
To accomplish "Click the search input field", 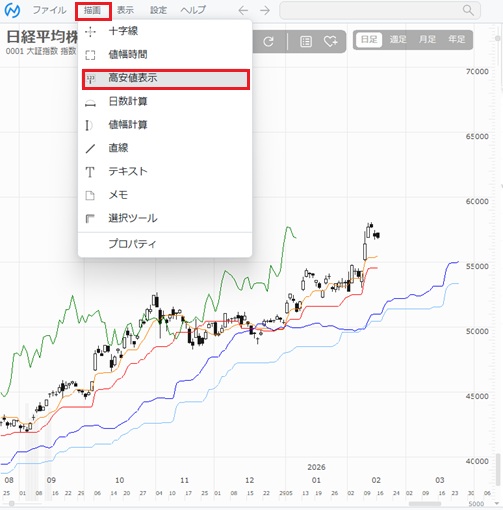I will point(380,11).
